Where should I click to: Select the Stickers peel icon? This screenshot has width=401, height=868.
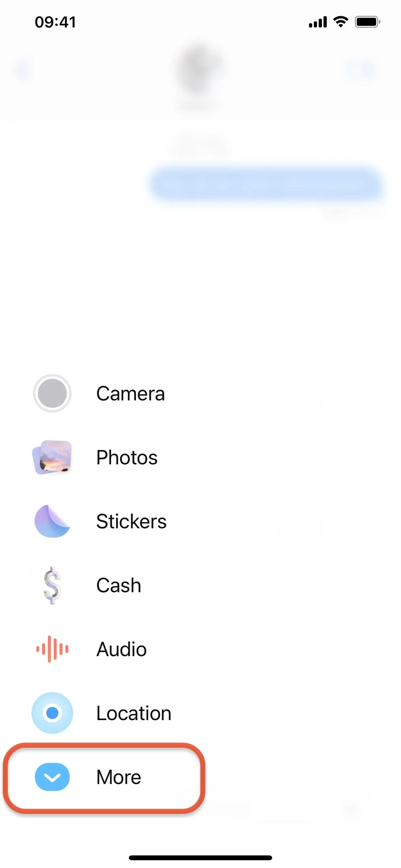[x=52, y=521]
